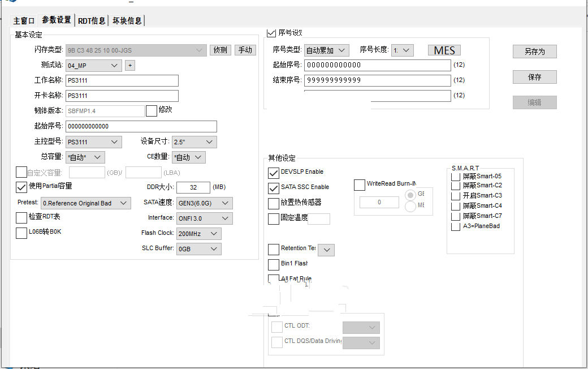588x369 pixels.
Task: Click the 保存 save button
Action: point(535,77)
